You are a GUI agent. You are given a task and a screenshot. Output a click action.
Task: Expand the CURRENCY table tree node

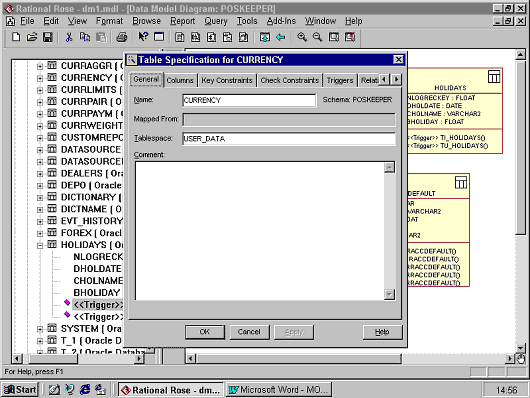click(x=40, y=78)
